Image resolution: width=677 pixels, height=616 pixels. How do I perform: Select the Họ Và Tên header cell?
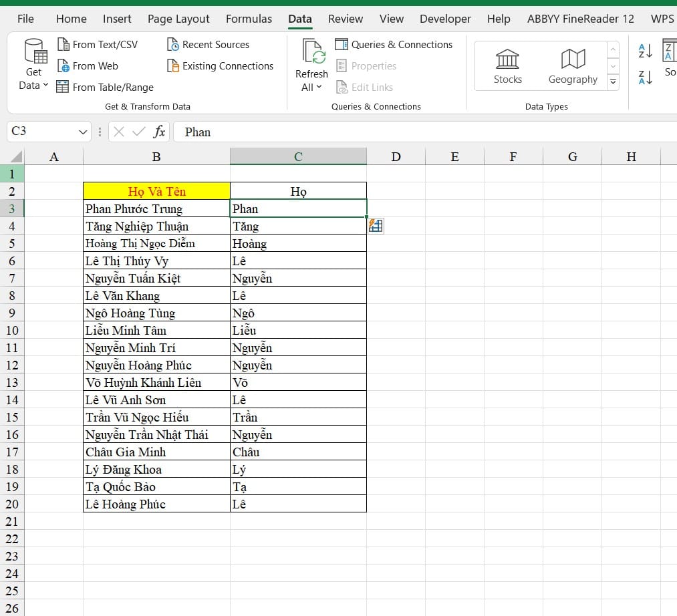(156, 192)
